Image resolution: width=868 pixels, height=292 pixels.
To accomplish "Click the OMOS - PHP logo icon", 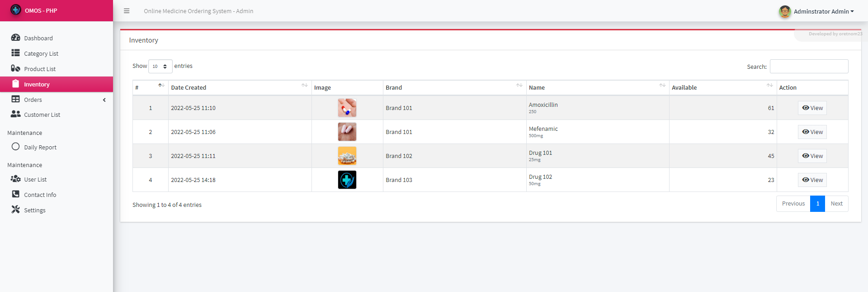I will pos(16,10).
